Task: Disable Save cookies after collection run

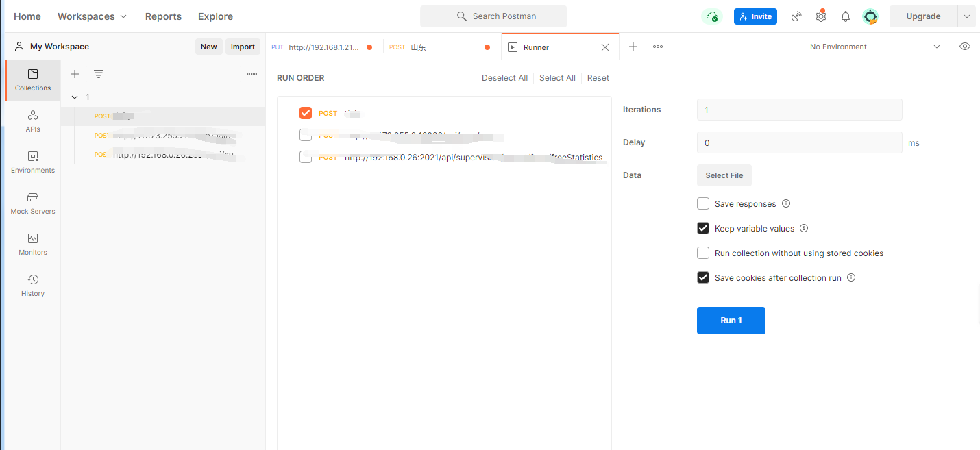Action: pos(703,277)
